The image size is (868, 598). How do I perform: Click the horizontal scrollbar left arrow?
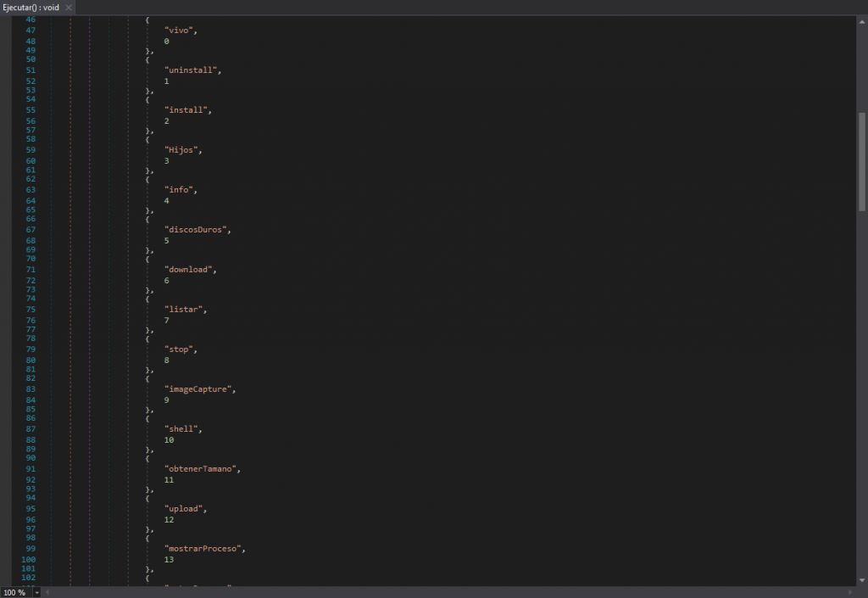(47, 592)
